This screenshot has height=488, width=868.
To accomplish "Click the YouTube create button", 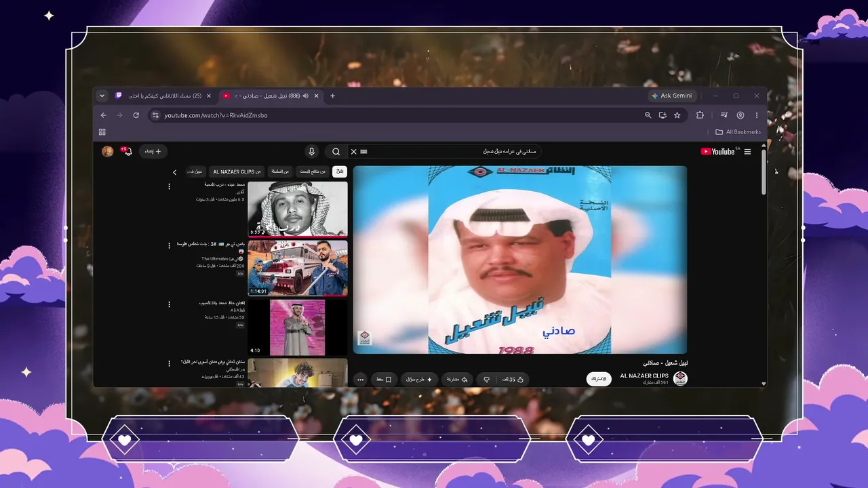I will [153, 151].
